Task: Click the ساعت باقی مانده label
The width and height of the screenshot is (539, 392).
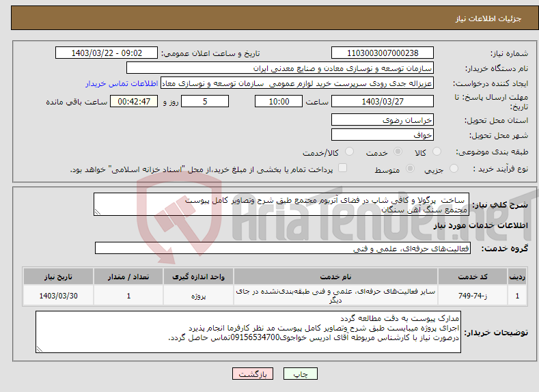Action: click(77, 102)
